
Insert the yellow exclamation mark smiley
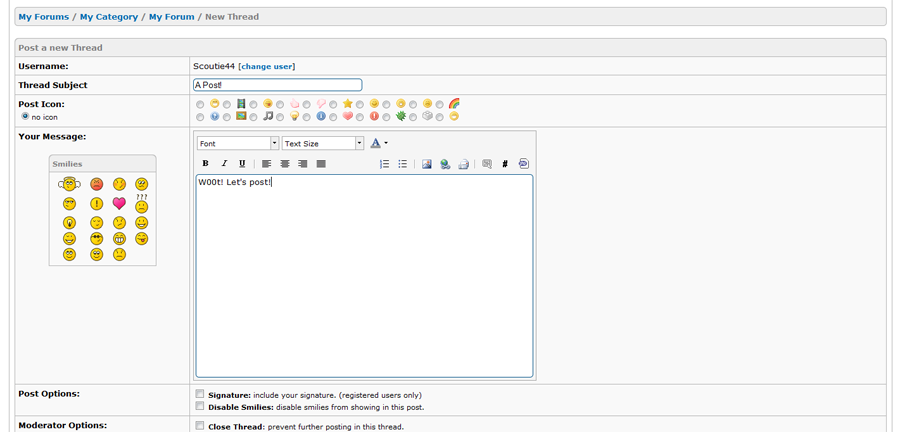(96, 203)
